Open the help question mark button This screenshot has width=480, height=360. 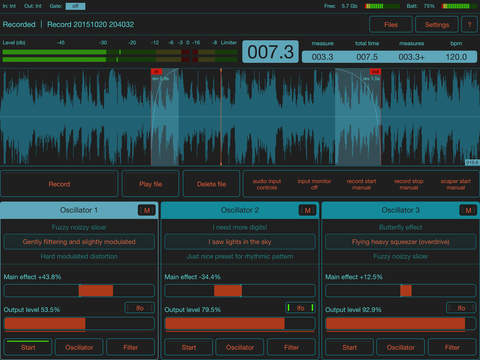pos(469,25)
